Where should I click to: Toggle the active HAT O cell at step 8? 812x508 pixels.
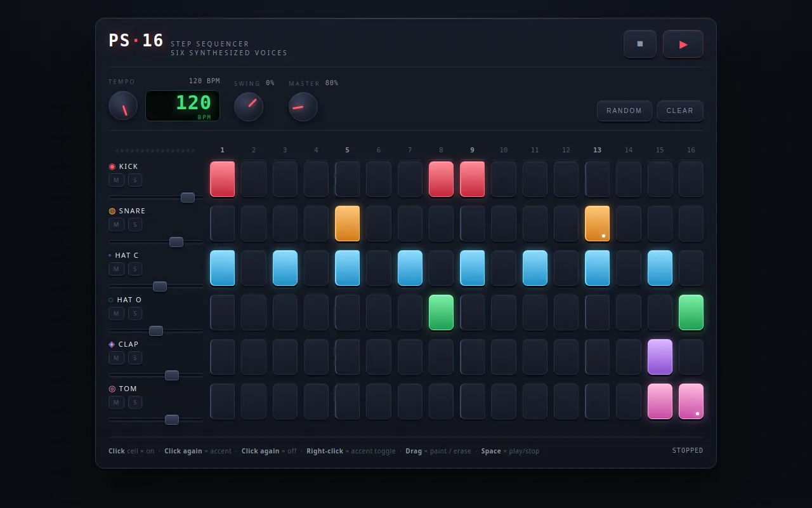tap(442, 312)
